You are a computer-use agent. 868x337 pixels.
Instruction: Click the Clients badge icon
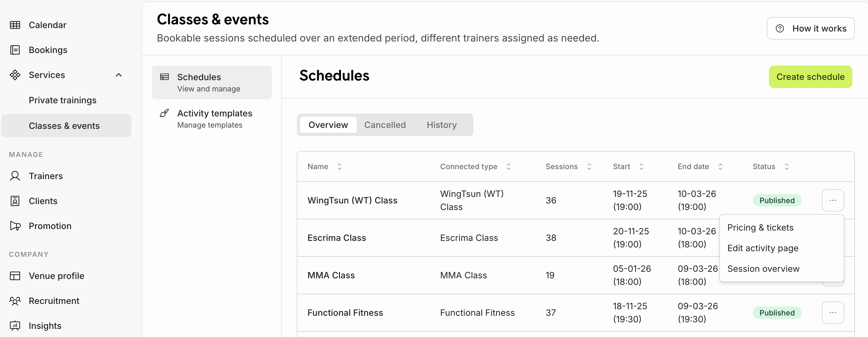[x=15, y=201]
